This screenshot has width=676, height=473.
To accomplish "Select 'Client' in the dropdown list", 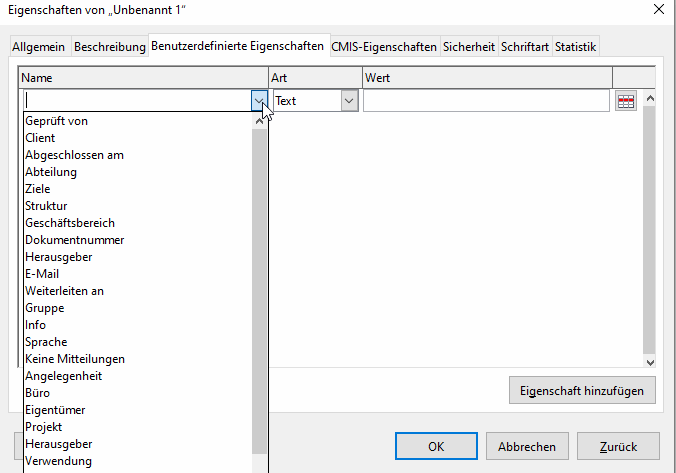I will click(x=138, y=138).
